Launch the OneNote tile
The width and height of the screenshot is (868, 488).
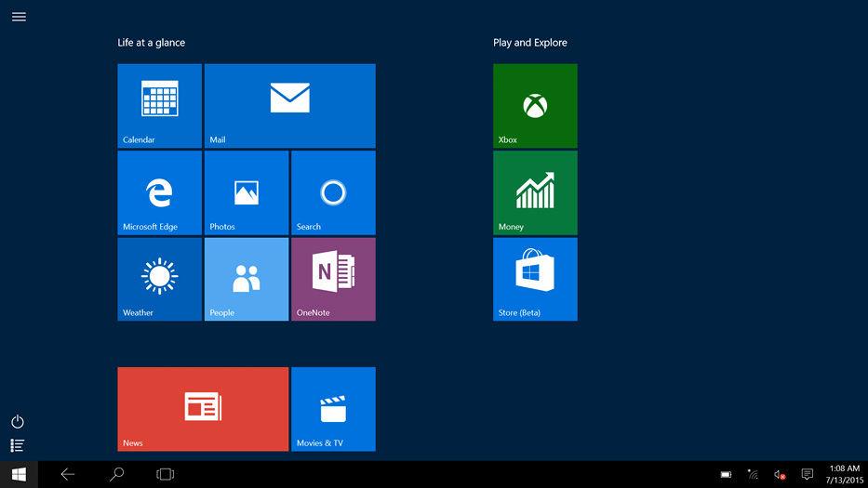pyautogui.click(x=333, y=280)
